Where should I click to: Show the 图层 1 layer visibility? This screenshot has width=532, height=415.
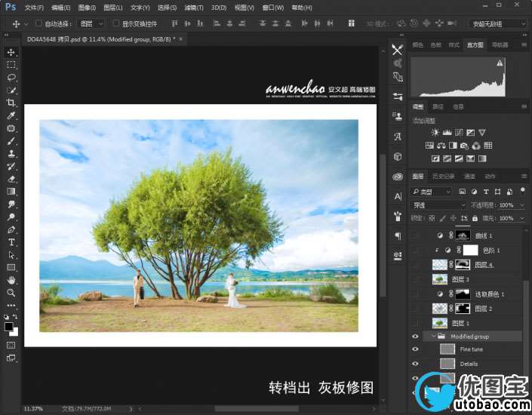coord(415,323)
